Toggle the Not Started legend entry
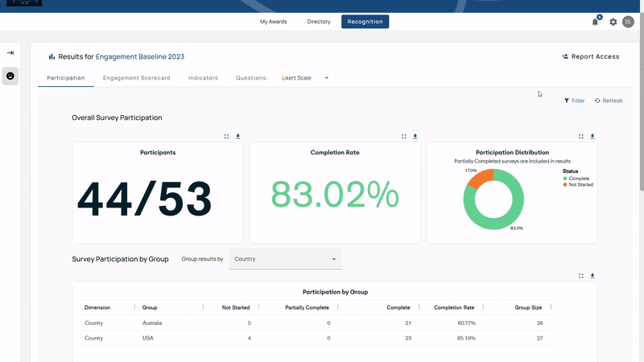The height and width of the screenshot is (362, 644). pos(578,185)
